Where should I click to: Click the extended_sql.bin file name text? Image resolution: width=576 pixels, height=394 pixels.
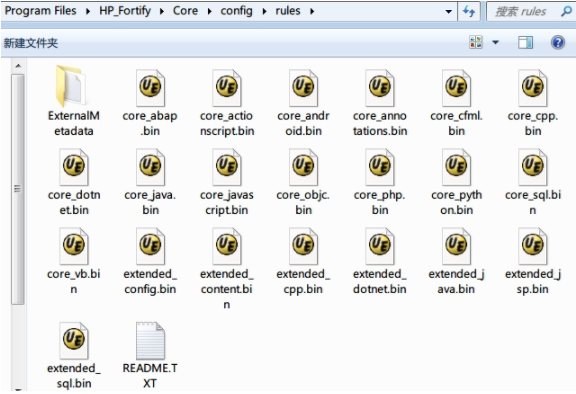click(x=74, y=376)
